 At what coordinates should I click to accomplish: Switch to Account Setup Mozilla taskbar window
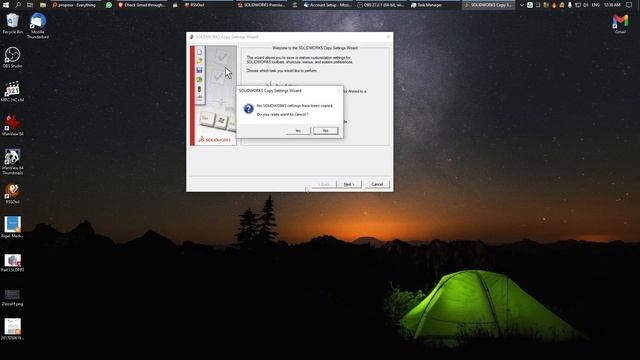click(328, 5)
